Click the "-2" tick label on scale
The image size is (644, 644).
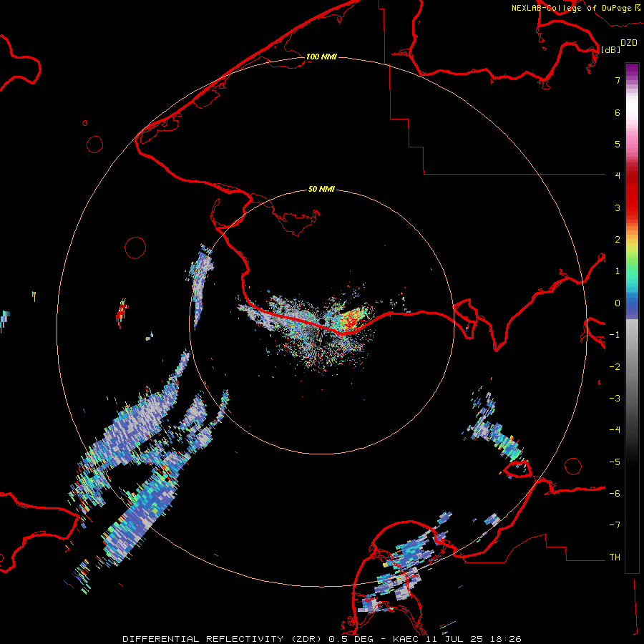pyautogui.click(x=615, y=367)
